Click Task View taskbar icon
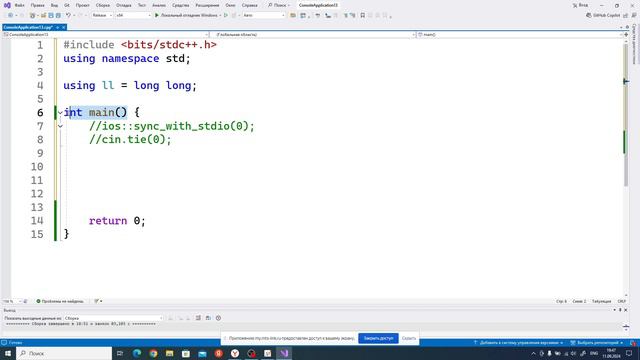 [120, 353]
